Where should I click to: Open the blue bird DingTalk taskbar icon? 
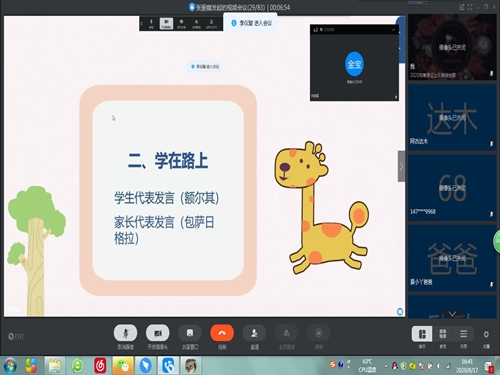(x=145, y=366)
